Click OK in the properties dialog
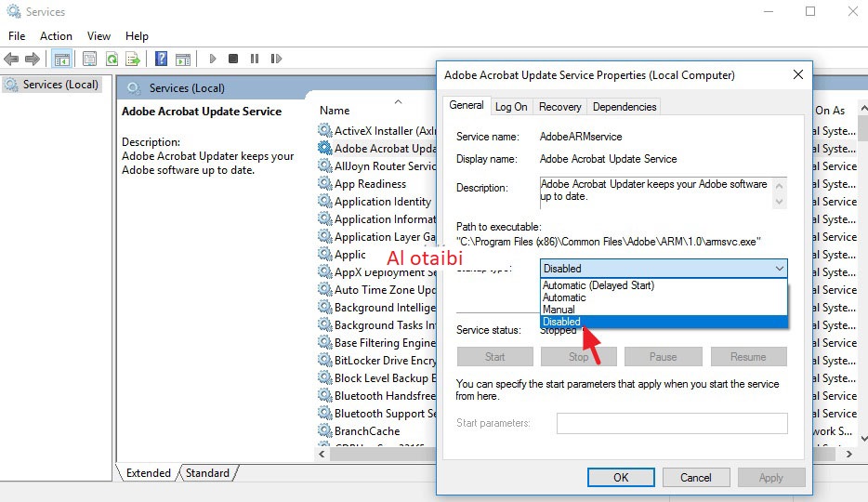Screen dimensions: 868x502 click(621, 478)
